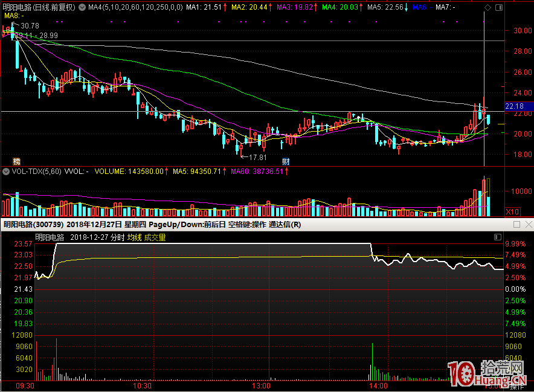Expand the VOL-TDX indicator dropdown arrow
This screenshot has height=392, width=534.
coord(7,172)
